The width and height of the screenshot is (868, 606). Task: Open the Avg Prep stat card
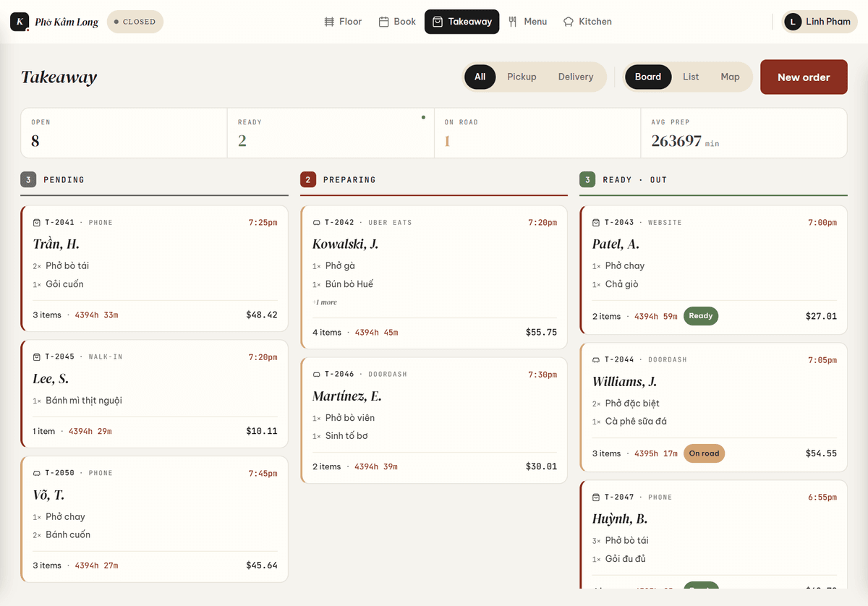tap(744, 133)
